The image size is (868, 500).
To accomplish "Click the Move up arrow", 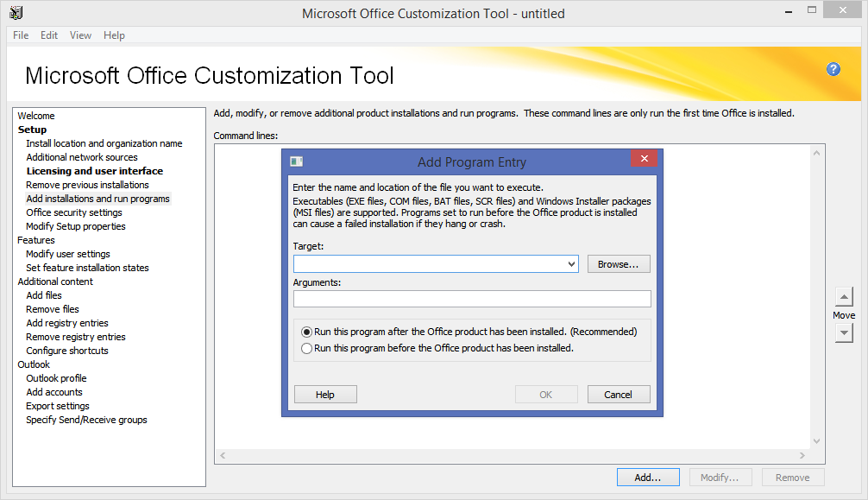I will click(x=843, y=298).
